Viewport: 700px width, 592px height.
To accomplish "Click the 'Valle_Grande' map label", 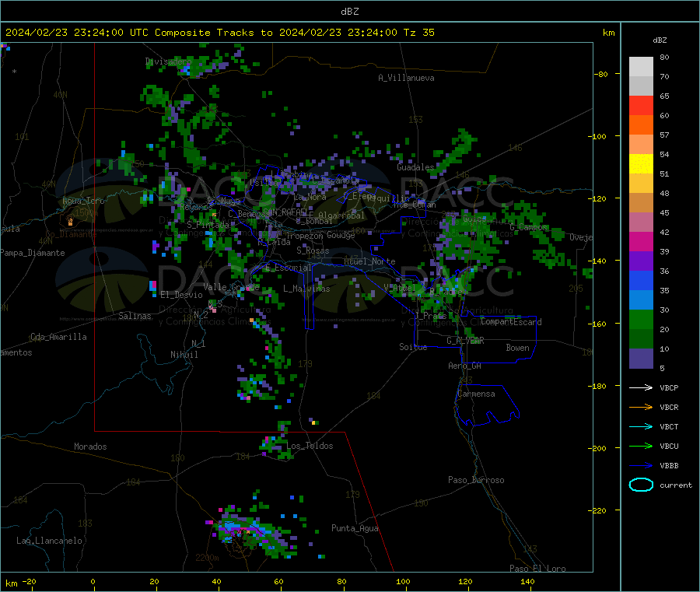I will coord(231,287).
